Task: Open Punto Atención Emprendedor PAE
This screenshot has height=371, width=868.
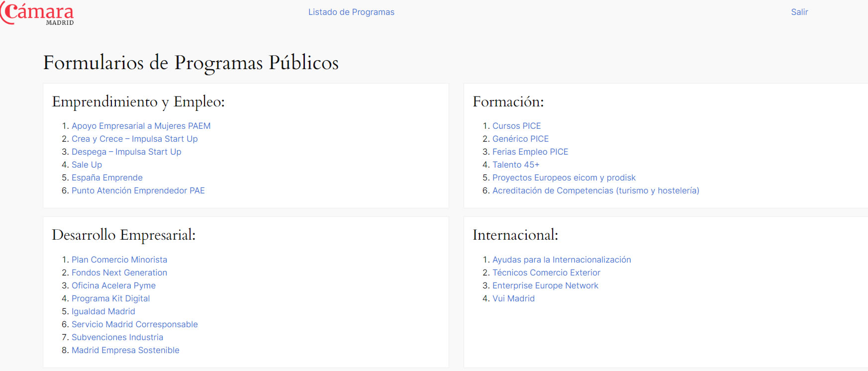Action: click(x=138, y=190)
